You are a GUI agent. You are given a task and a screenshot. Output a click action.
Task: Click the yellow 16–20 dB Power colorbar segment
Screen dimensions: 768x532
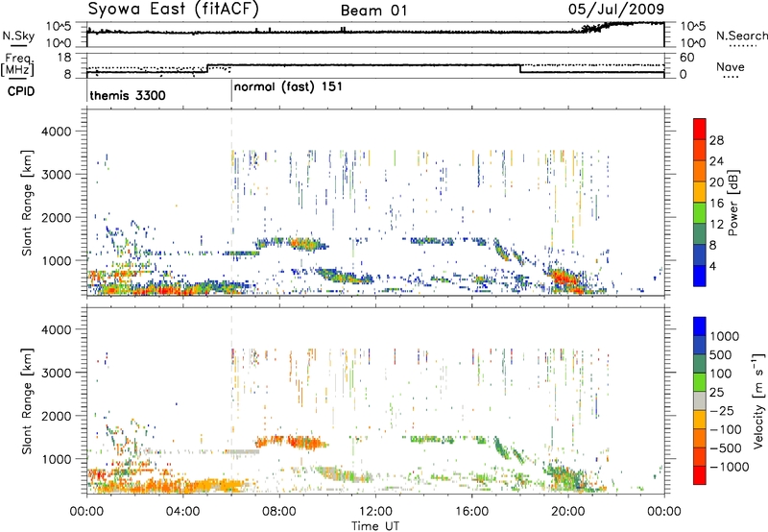(x=700, y=192)
